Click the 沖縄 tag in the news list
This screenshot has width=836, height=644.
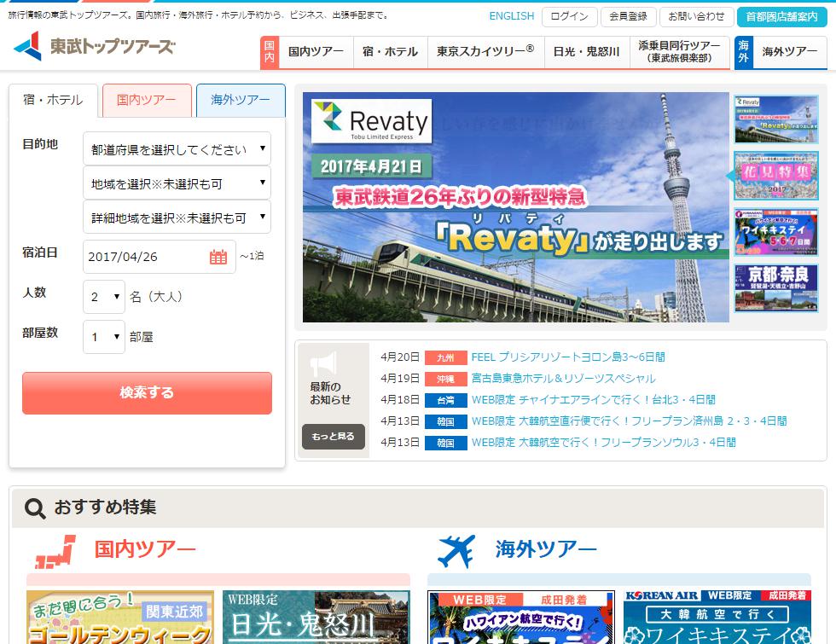tap(445, 379)
